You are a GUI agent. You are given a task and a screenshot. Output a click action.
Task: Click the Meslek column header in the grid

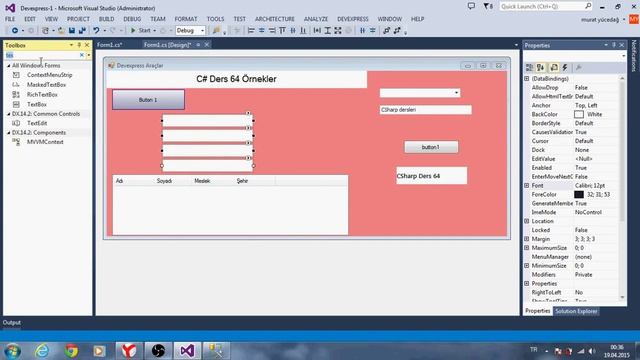[202, 181]
